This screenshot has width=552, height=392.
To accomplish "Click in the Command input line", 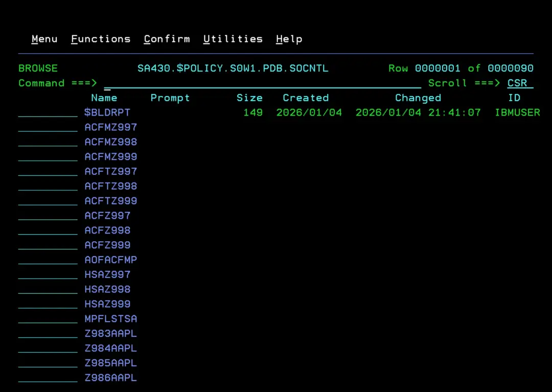I will click(x=262, y=83).
